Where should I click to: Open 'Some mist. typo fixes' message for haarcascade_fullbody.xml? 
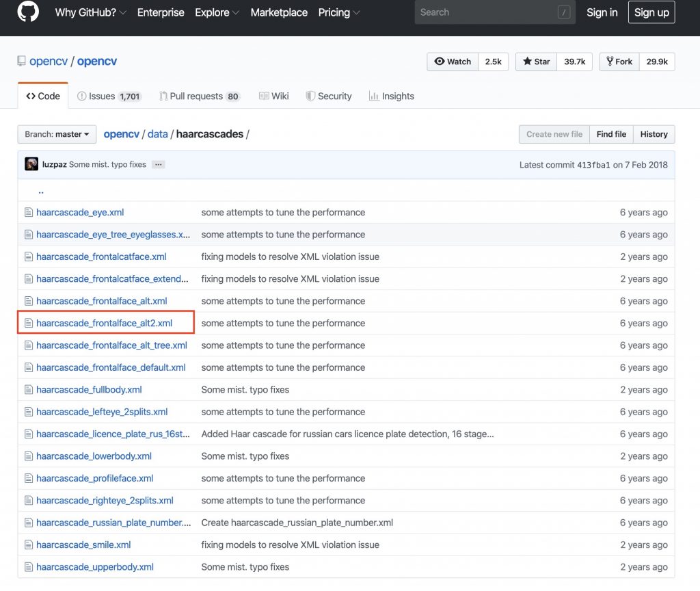[245, 389]
